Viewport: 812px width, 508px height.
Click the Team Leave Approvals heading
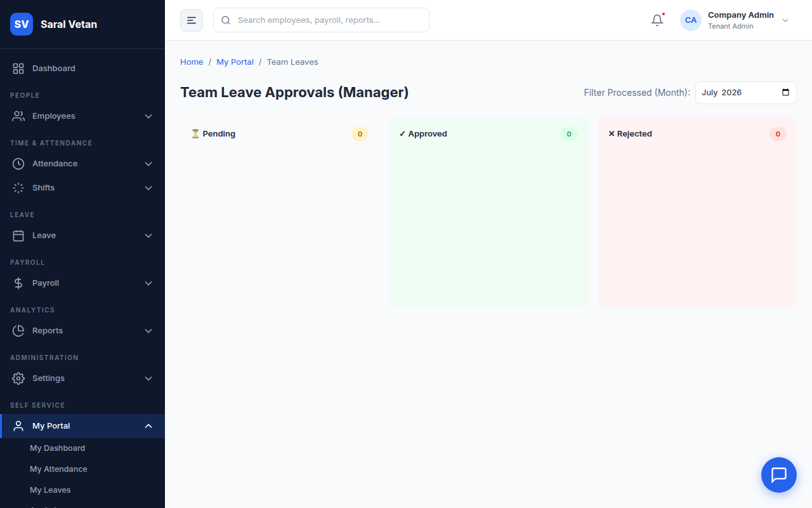coord(294,93)
